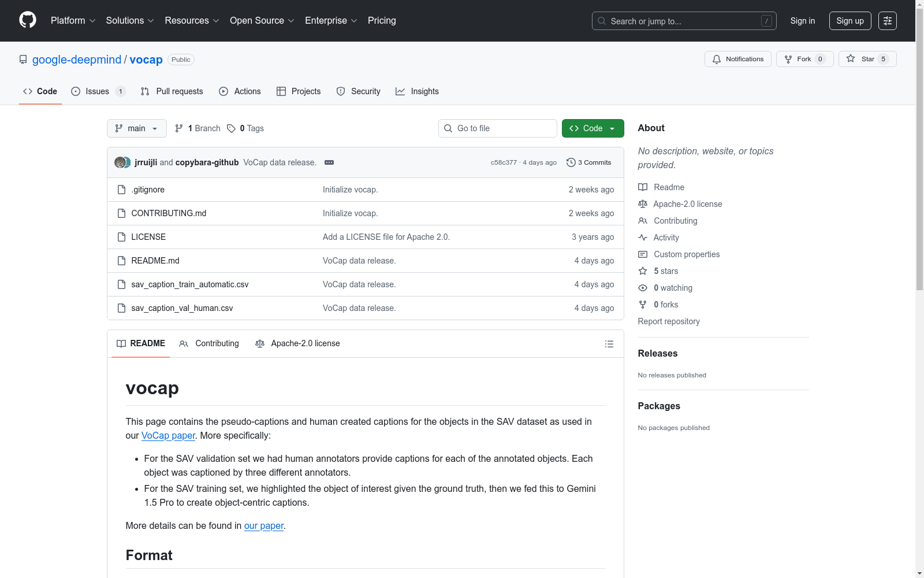Open the command palette icon beside Sign up
924x578 pixels.
888,21
